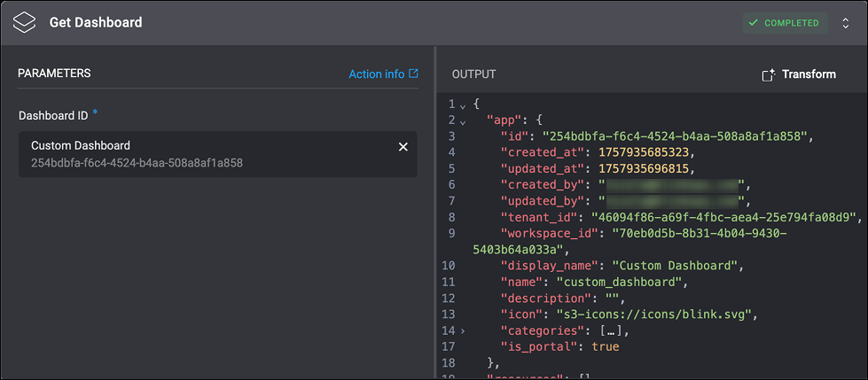
Task: Click the checkmark icon in the COMPLETED badge
Action: click(x=753, y=23)
